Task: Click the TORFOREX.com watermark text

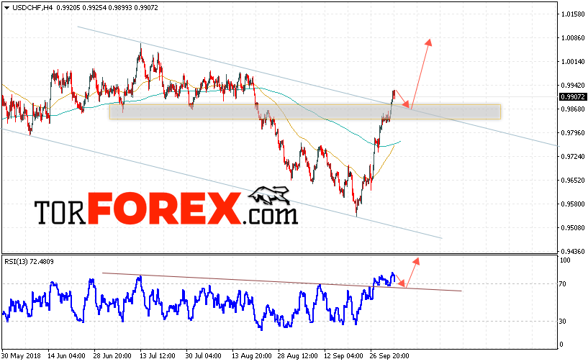Action: 166,209
